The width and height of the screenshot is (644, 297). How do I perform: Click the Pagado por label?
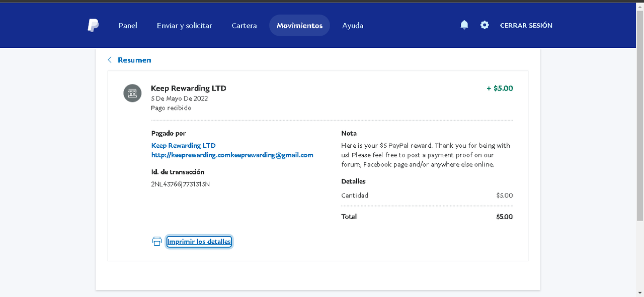coord(169,133)
